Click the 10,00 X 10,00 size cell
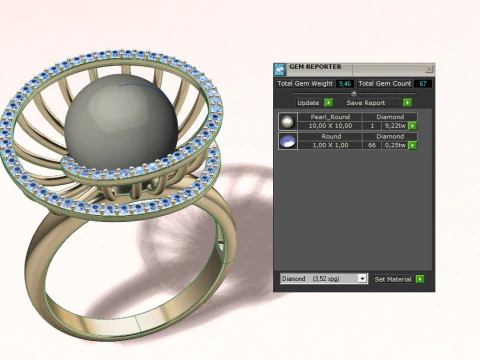Image resolution: width=480 pixels, height=360 pixels. tap(330, 126)
